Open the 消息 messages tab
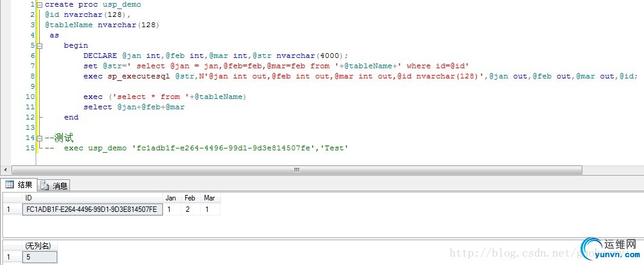 (54, 186)
